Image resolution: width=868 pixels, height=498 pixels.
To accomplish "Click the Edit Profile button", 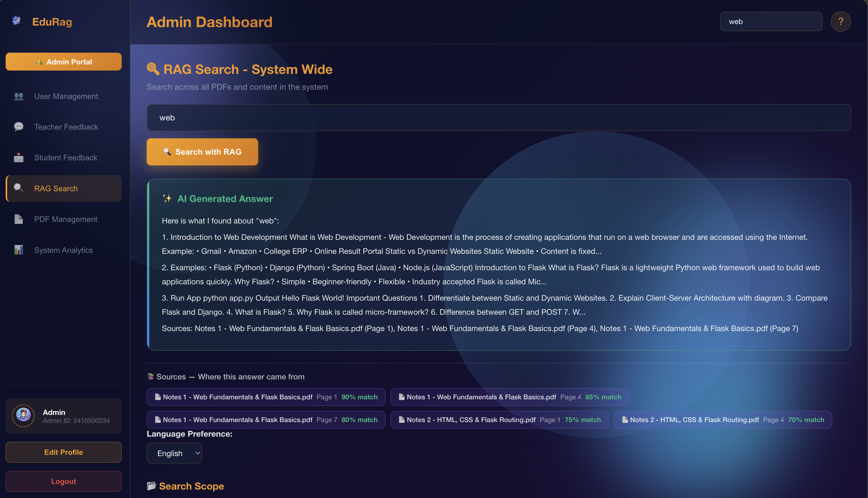I will coord(64,452).
